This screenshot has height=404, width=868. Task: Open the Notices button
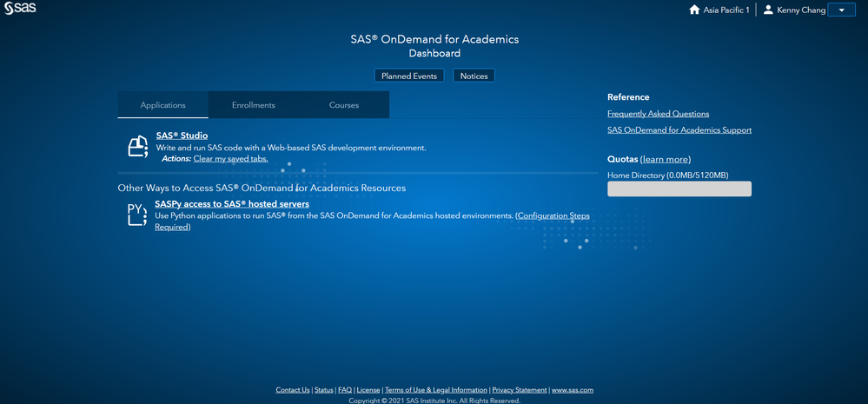coord(474,76)
